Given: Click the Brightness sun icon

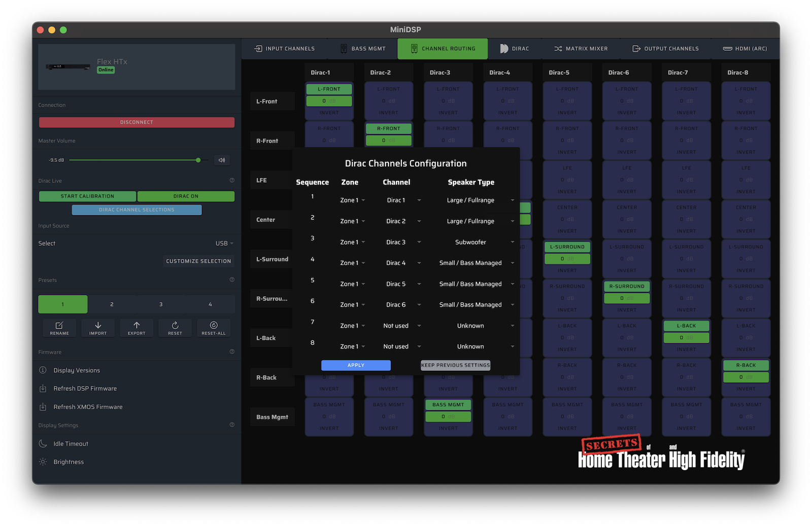Looking at the screenshot, I should coord(43,462).
